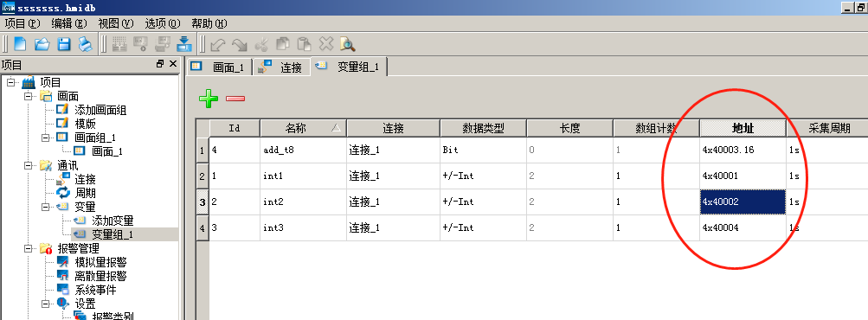Click the Copy toolbar icon

tap(283, 44)
